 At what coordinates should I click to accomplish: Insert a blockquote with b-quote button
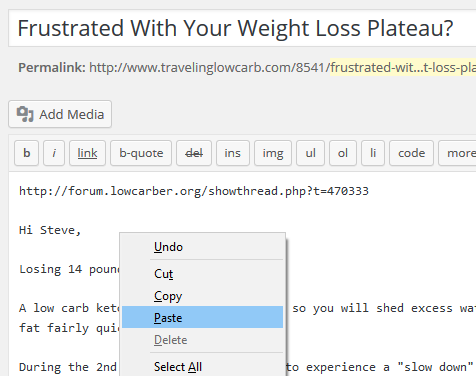click(141, 153)
